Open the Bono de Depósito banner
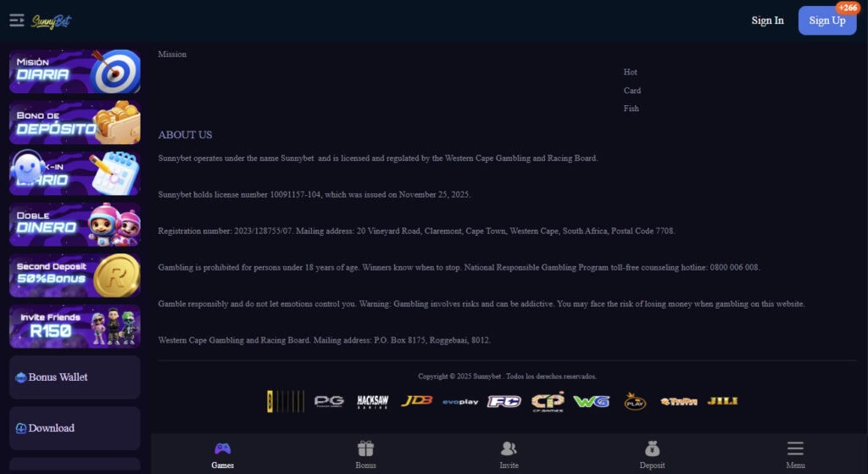Viewport: 868px width, 474px height. pos(75,122)
